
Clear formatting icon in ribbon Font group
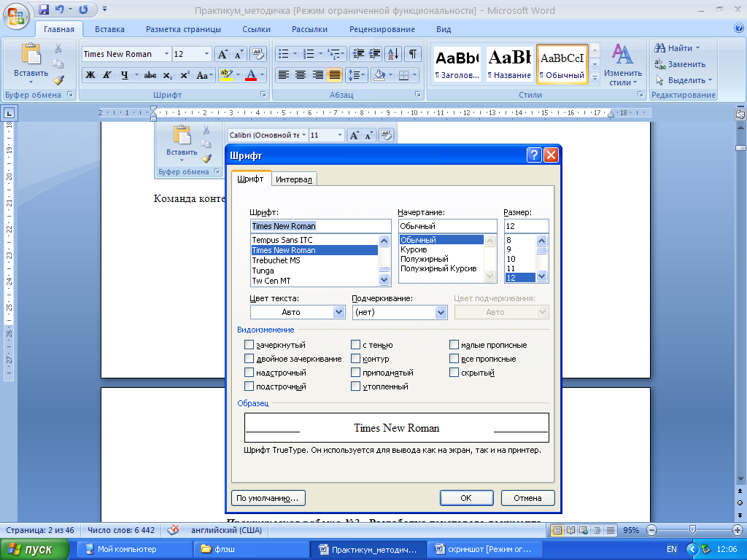pos(258,54)
